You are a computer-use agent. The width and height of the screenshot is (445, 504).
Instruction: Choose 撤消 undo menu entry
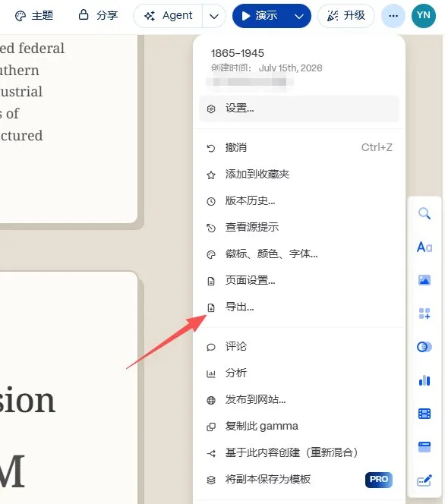pos(299,147)
